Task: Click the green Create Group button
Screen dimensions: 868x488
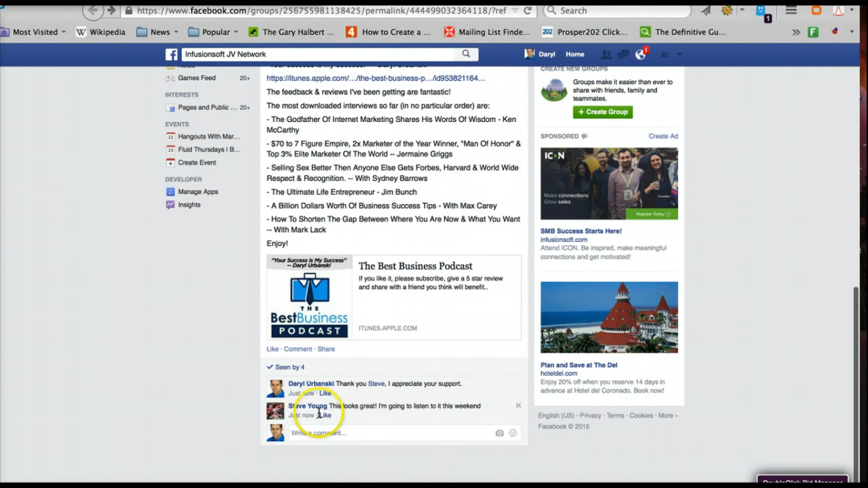Action: click(603, 112)
